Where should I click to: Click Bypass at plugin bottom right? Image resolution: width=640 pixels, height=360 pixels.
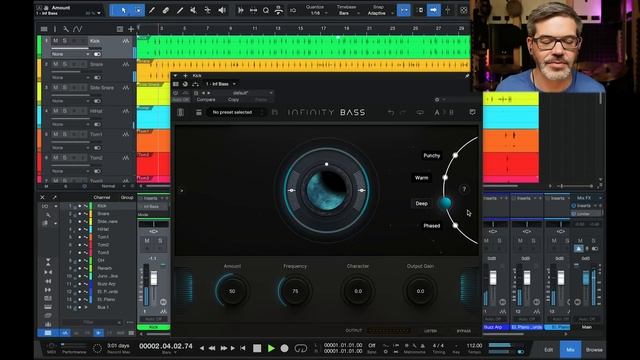click(464, 331)
